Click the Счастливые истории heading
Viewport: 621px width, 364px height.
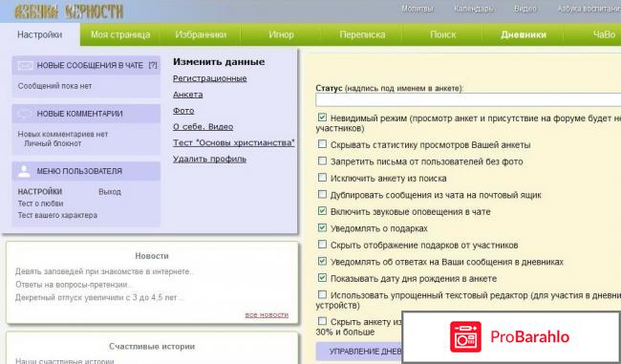(152, 347)
